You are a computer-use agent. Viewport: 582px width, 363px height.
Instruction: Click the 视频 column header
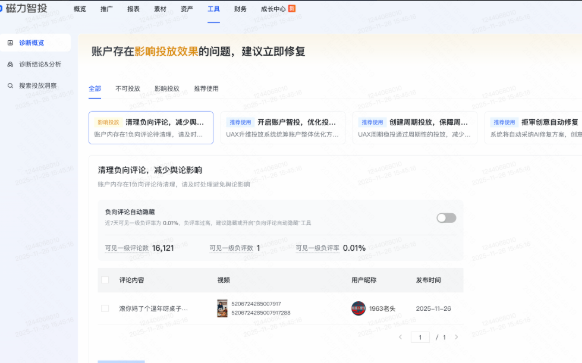223,280
